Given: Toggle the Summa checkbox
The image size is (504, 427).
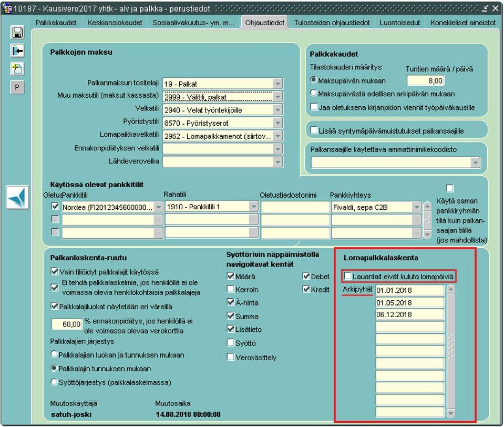Looking at the screenshot, I should click(x=231, y=316).
